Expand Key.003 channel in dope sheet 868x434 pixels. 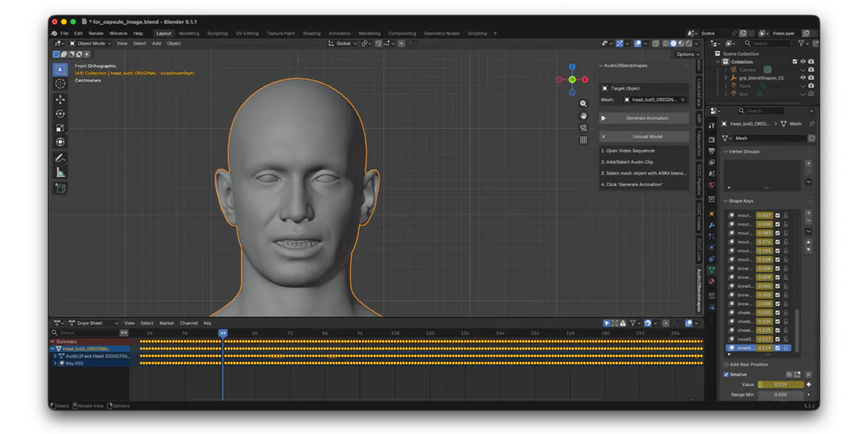[54, 363]
